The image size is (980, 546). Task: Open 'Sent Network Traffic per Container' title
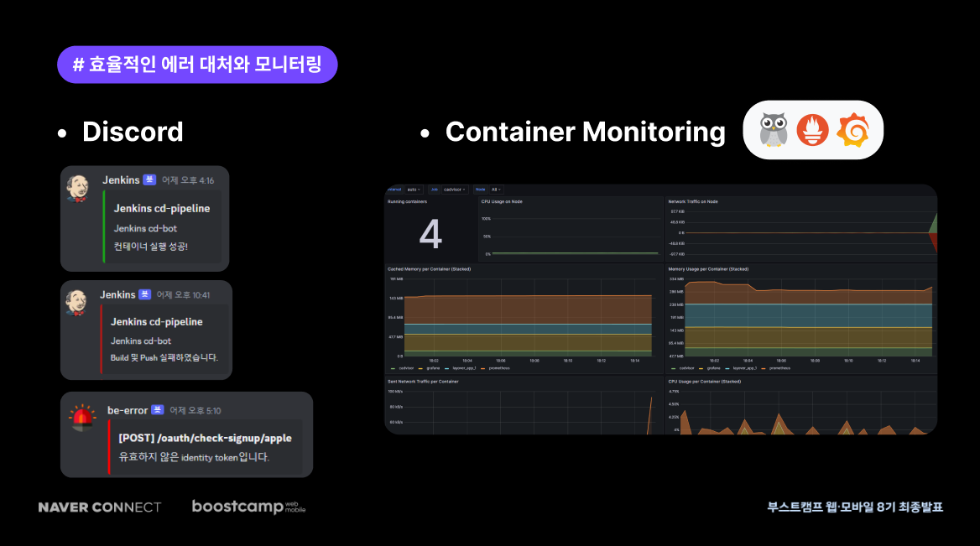point(423,382)
